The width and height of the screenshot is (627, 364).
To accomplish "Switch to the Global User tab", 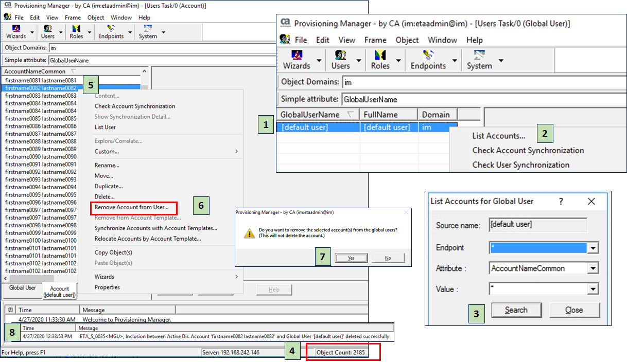I will pos(23,288).
